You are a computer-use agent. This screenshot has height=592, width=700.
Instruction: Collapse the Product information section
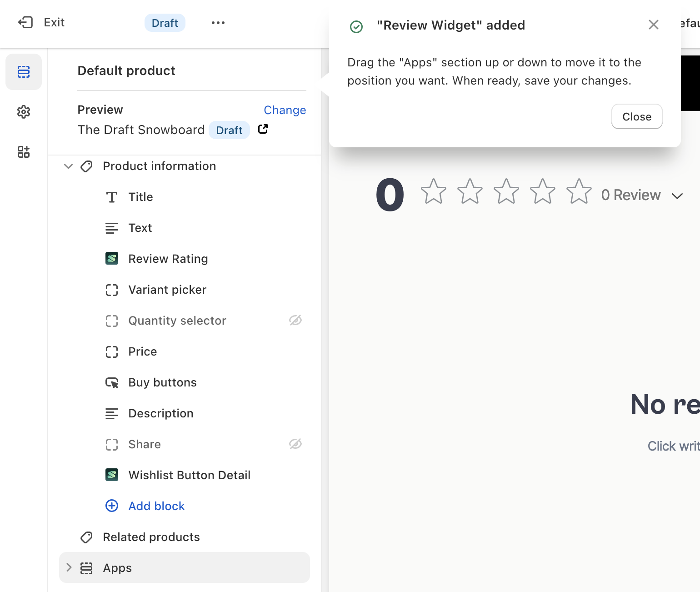click(69, 166)
